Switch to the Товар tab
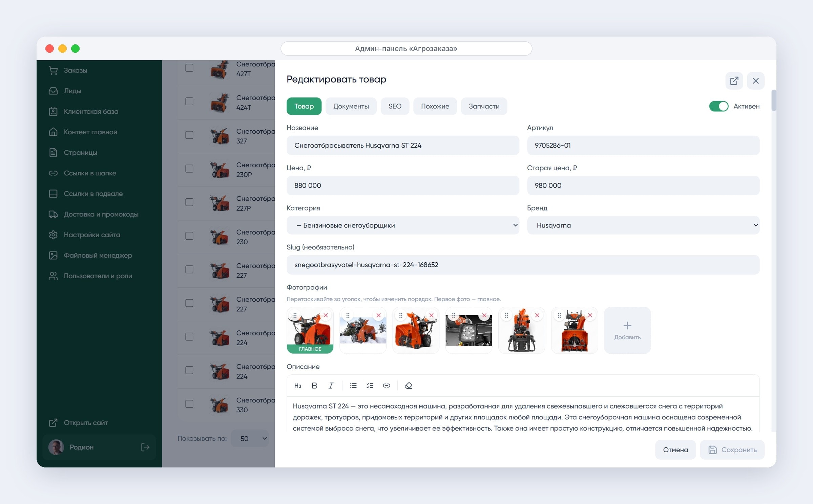Viewport: 813px width, 504px height. point(304,106)
